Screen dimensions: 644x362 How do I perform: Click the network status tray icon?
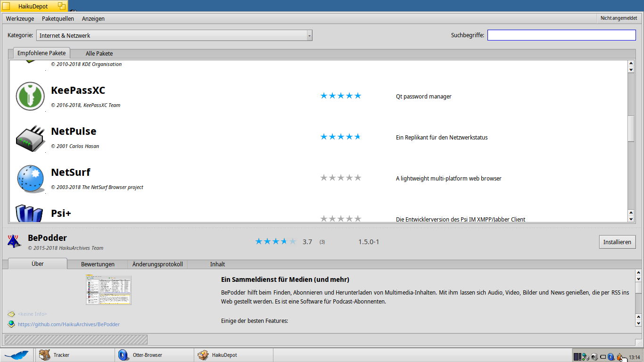coord(586,357)
